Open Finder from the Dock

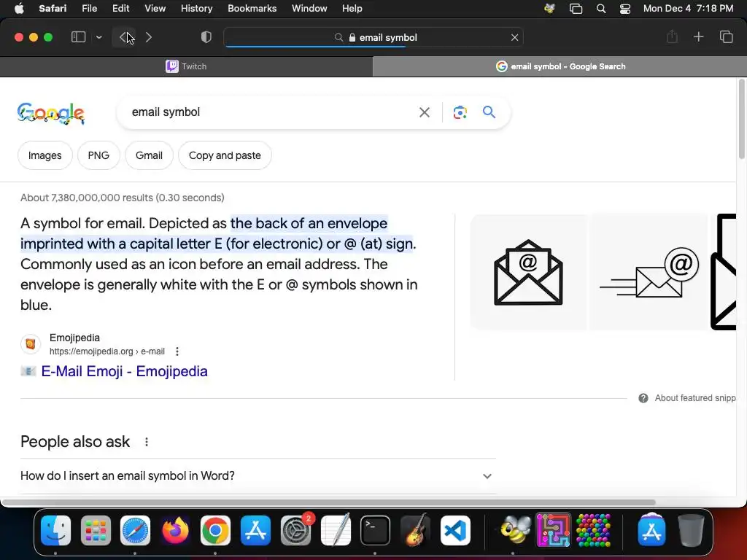[55, 530]
